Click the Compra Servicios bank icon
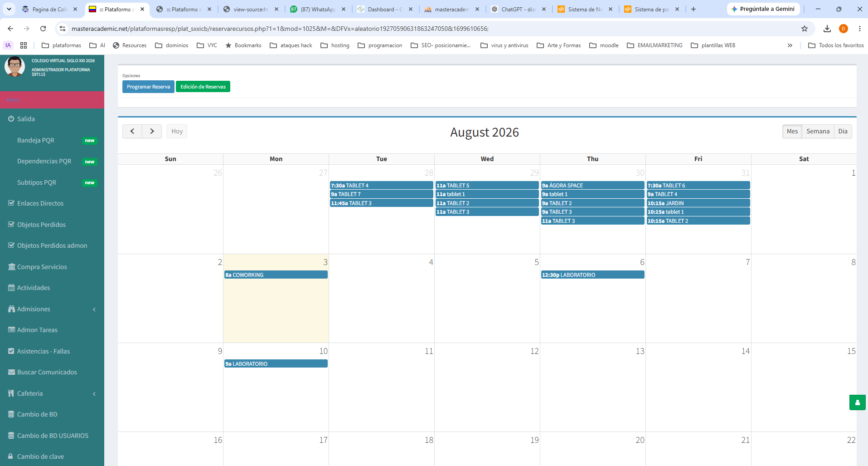This screenshot has width=868, height=466. [12, 267]
